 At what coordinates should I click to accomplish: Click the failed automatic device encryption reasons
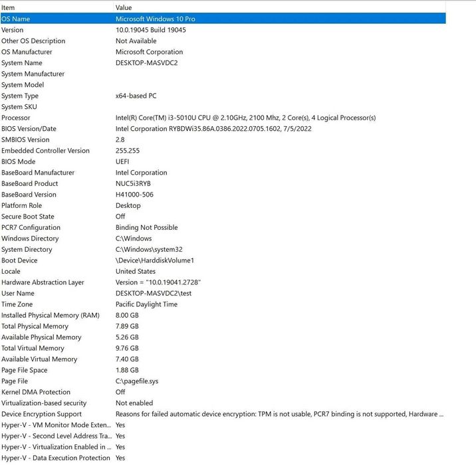tap(279, 414)
